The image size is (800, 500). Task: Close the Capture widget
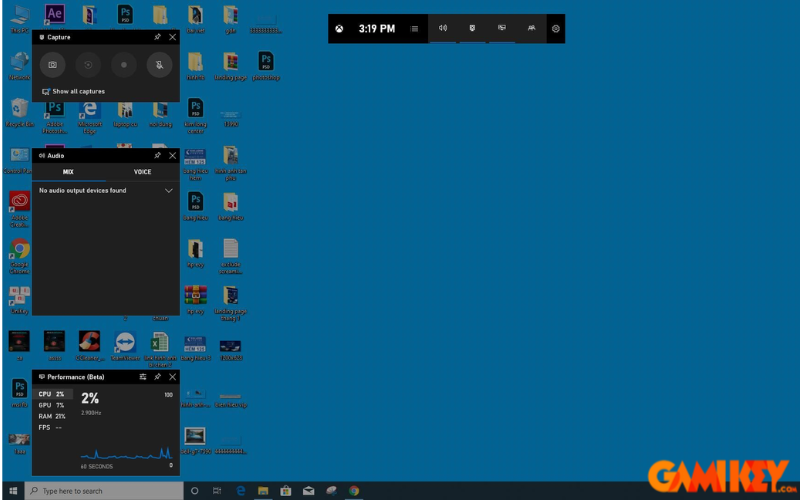click(x=172, y=37)
